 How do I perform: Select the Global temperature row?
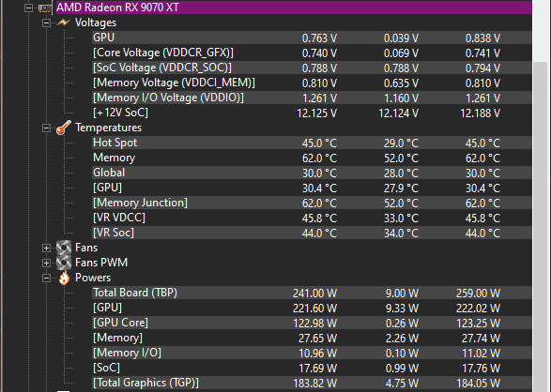pos(312,173)
